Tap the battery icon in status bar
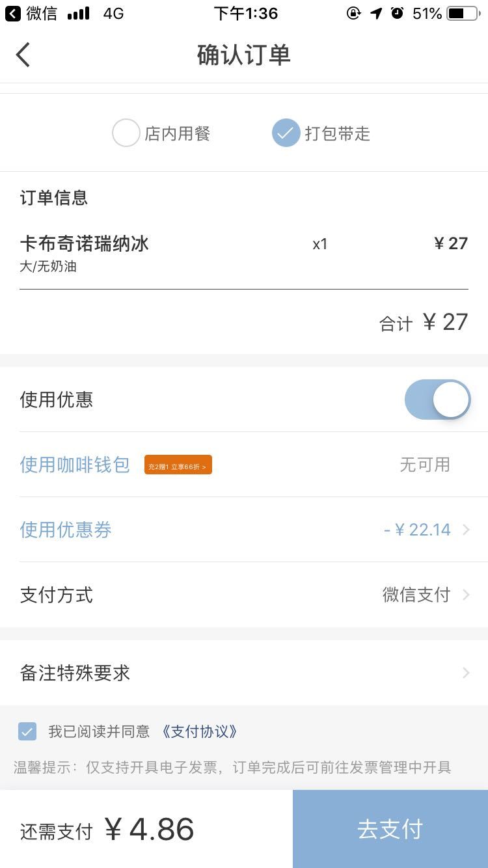 pos(463,13)
